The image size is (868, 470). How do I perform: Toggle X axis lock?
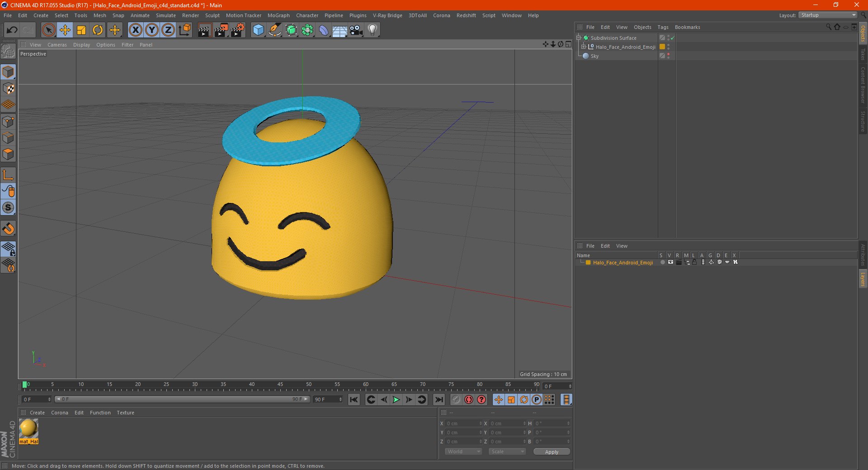(135, 30)
